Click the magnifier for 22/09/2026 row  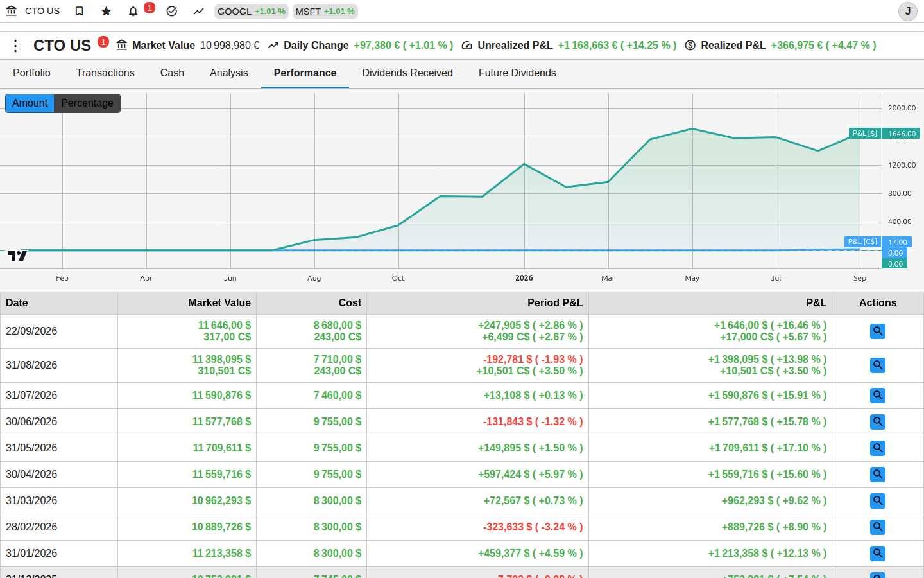878,331
